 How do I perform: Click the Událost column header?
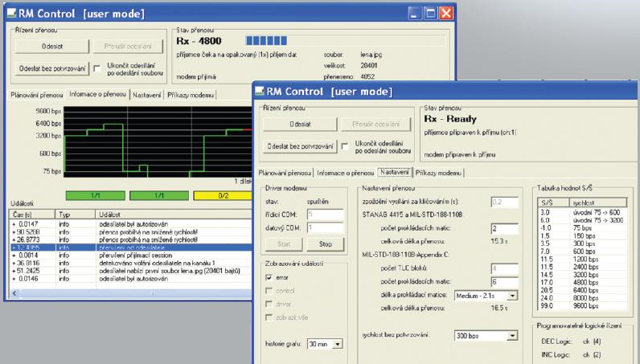[174, 215]
